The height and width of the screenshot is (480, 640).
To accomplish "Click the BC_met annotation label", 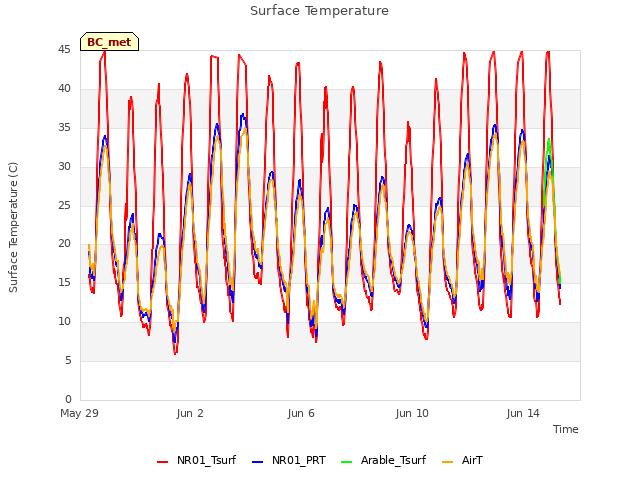I will pos(109,42).
